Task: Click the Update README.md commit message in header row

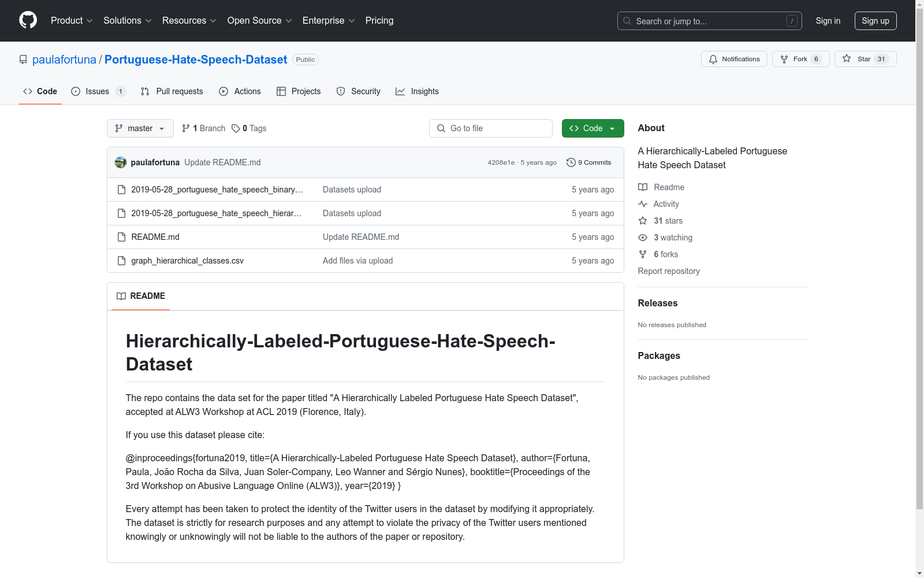Action: click(x=222, y=162)
